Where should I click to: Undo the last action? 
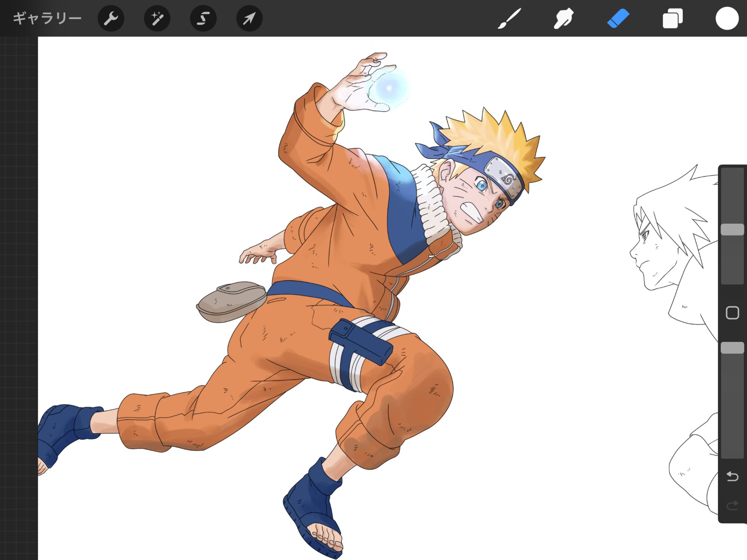pyautogui.click(x=732, y=476)
